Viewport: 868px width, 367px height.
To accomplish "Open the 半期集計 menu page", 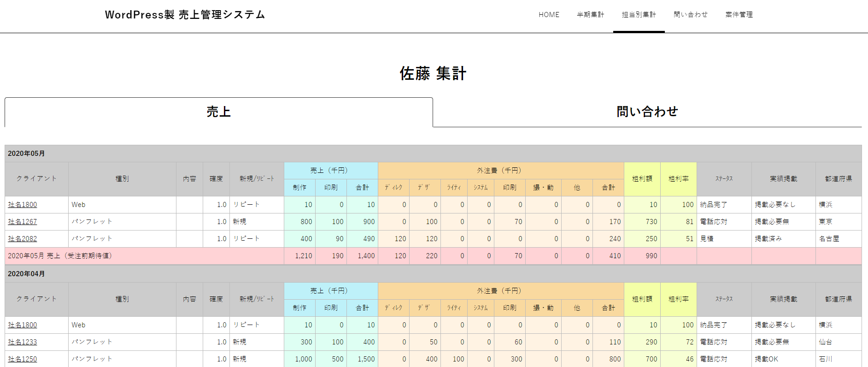I will [590, 15].
